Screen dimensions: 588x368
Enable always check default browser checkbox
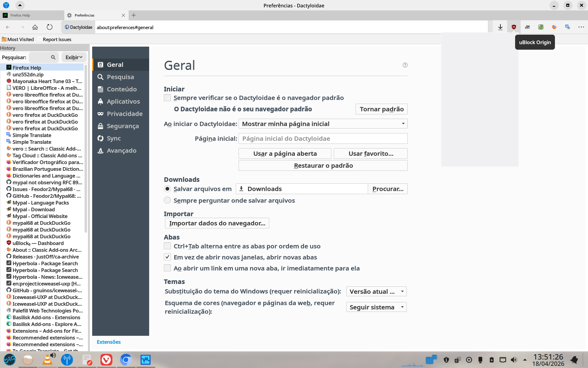167,98
